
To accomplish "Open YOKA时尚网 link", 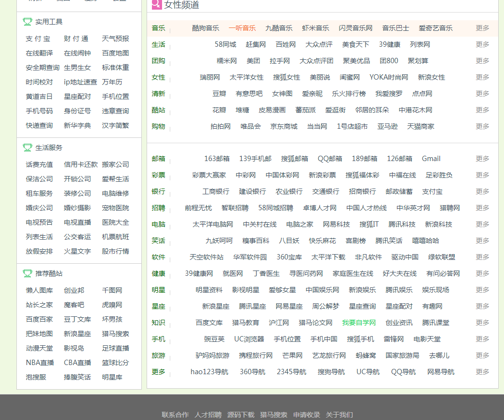I will pos(389,77).
